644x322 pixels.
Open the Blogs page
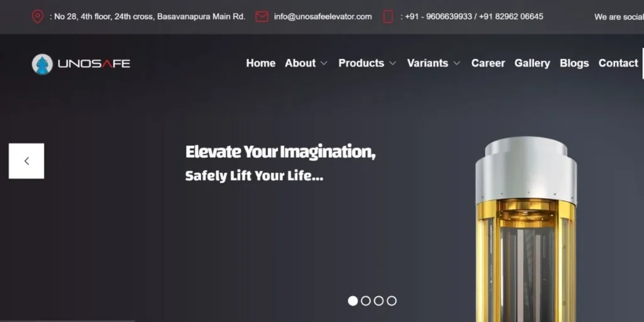click(x=574, y=63)
